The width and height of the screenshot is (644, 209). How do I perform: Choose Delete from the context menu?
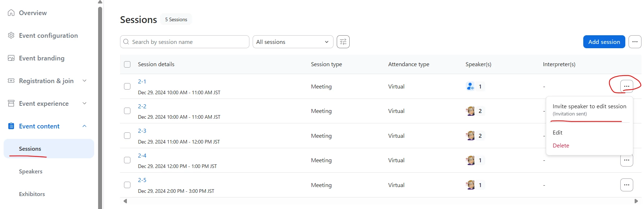pos(561,145)
